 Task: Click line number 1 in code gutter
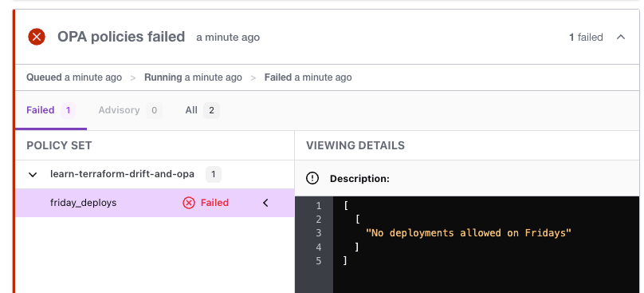coord(318,205)
